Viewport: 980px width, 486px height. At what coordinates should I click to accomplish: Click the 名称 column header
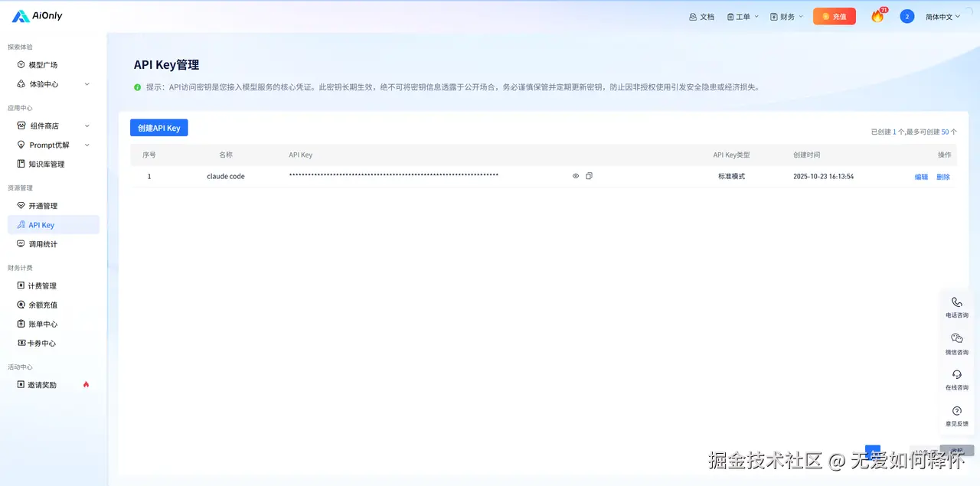click(x=226, y=155)
